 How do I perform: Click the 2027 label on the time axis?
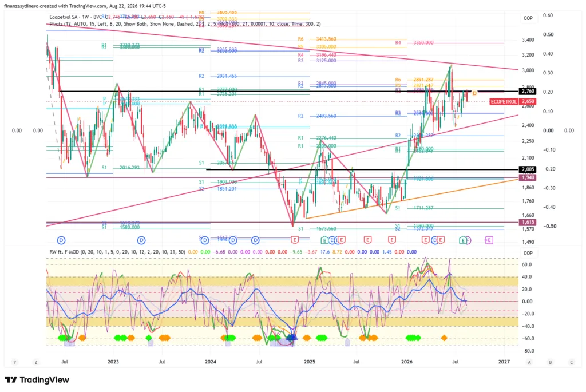tap(504, 362)
